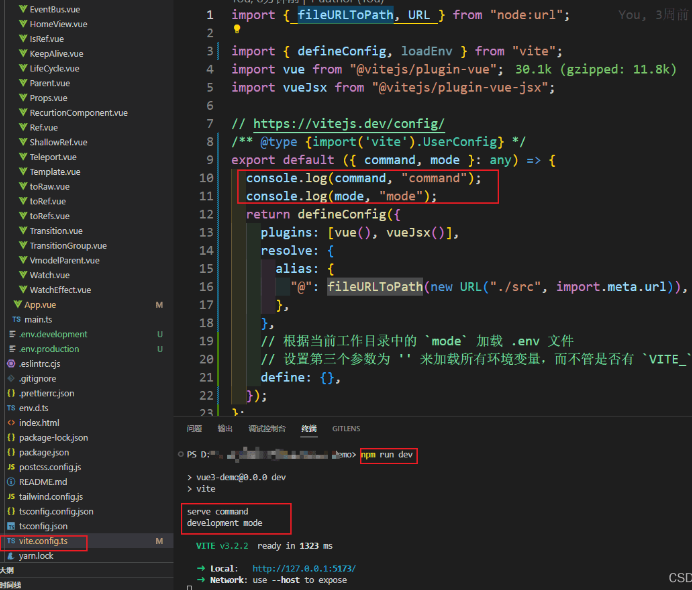Select toRaw.vue in explorer
The image size is (692, 590).
(49, 187)
